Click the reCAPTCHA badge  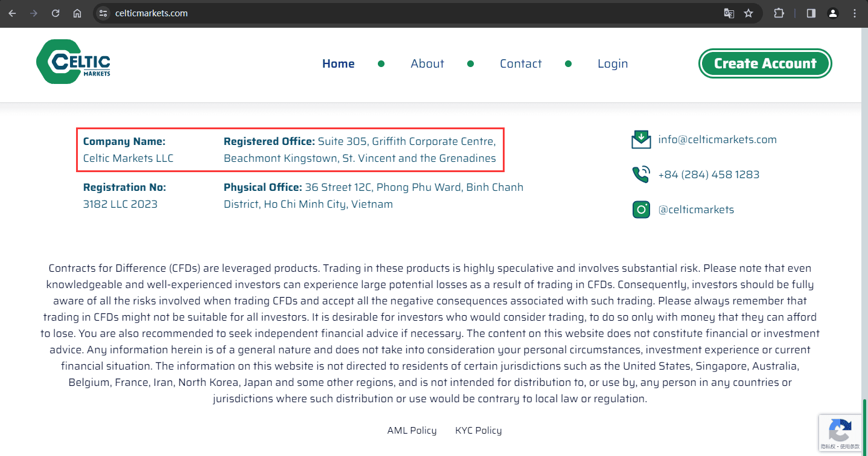coord(840,432)
